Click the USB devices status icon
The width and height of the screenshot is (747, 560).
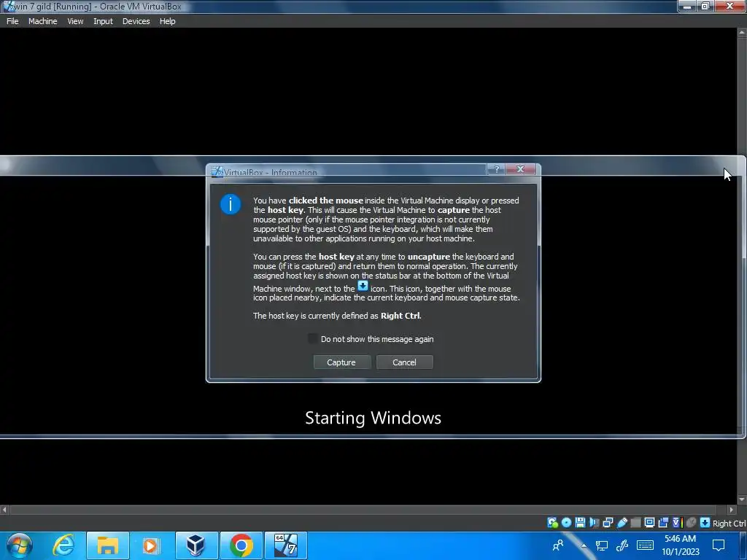[x=622, y=522]
